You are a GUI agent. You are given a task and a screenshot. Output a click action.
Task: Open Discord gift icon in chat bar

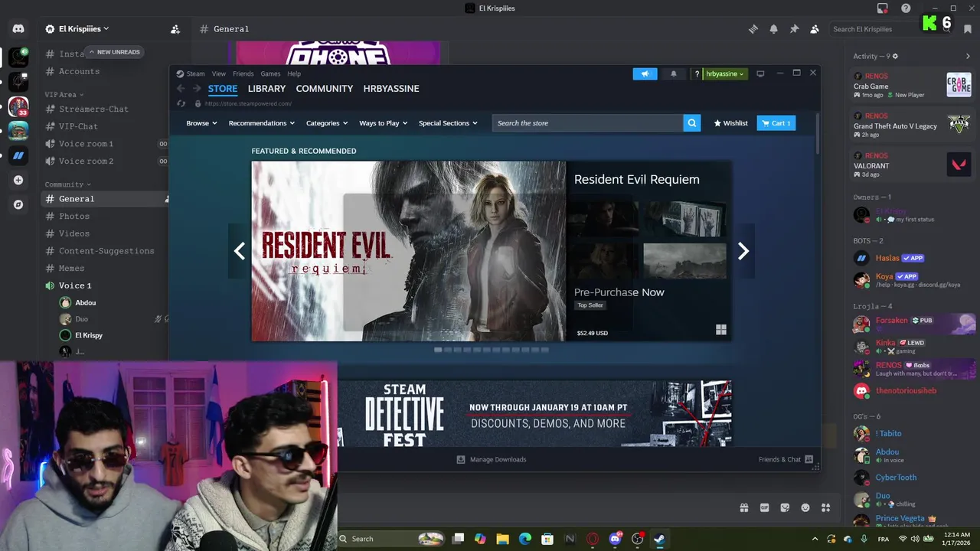743,507
